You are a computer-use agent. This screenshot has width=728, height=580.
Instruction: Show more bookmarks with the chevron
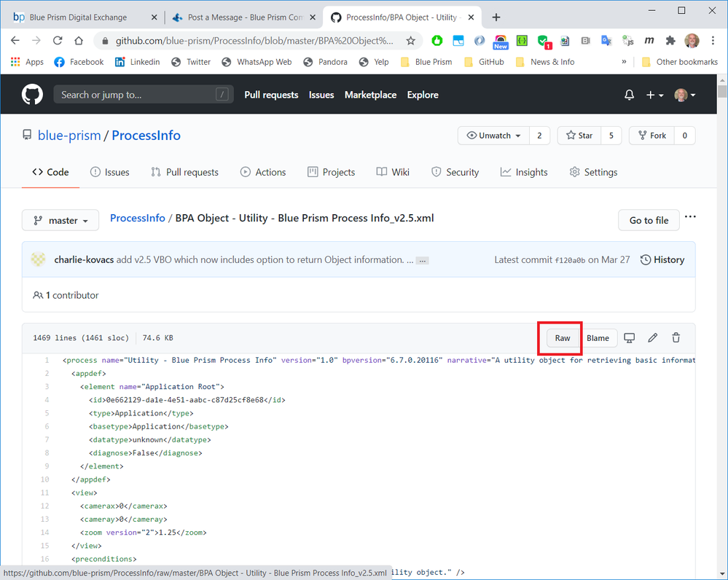coord(624,62)
